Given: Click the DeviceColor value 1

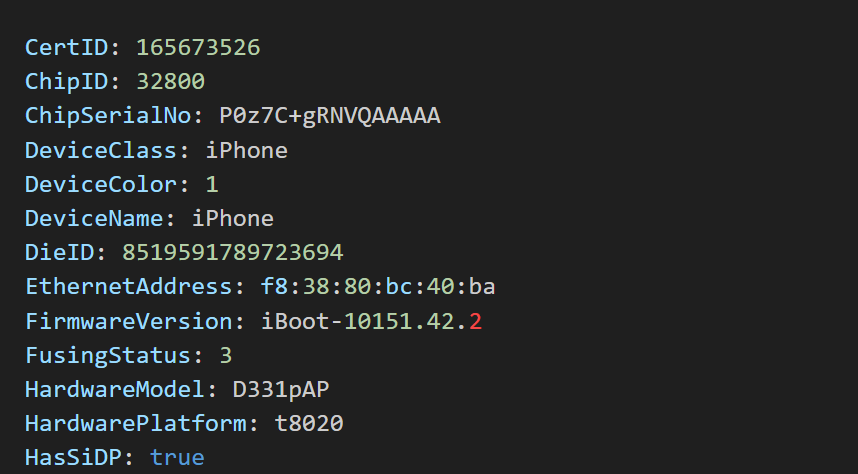Looking at the screenshot, I should coord(211,184).
